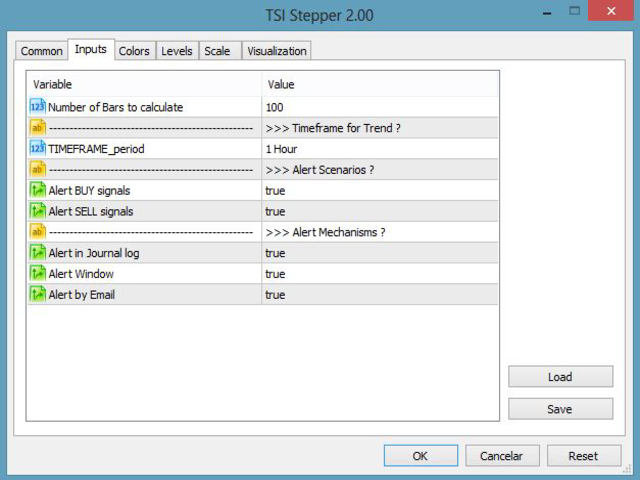Click the integer icon beside Number of Bars to calculate
Viewport: 640px width, 480px height.
click(x=38, y=107)
